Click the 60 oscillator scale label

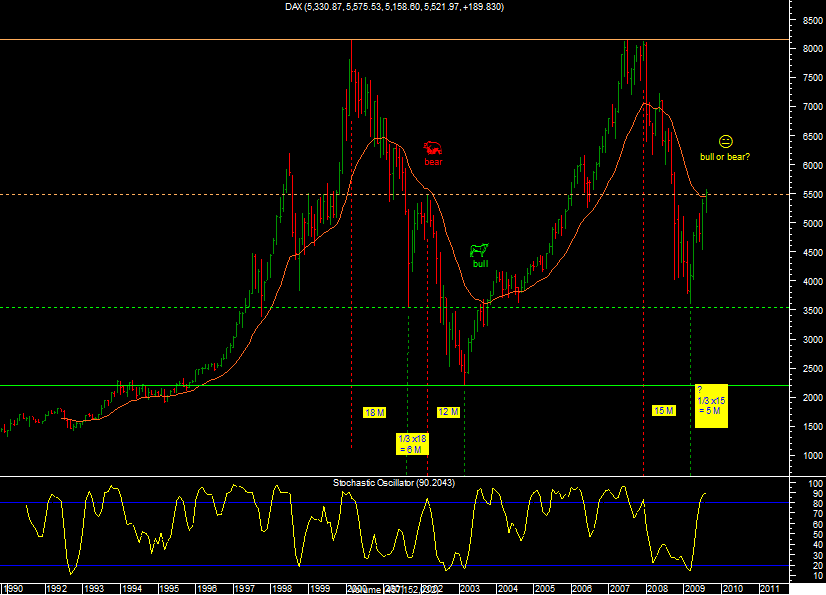(x=818, y=524)
